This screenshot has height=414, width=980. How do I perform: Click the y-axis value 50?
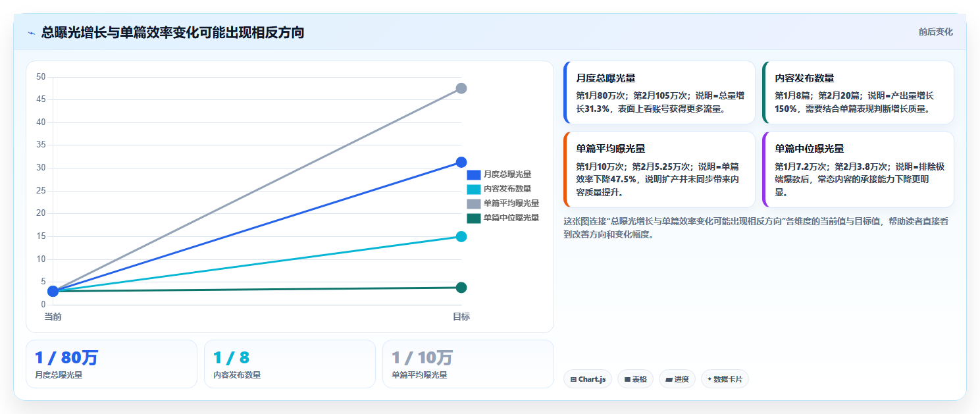[41, 77]
